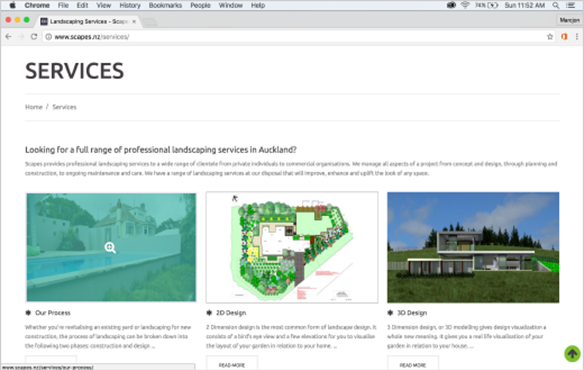The width and height of the screenshot is (584, 370).
Task: Open Spotlight search in menu bar
Action: (x=556, y=5)
